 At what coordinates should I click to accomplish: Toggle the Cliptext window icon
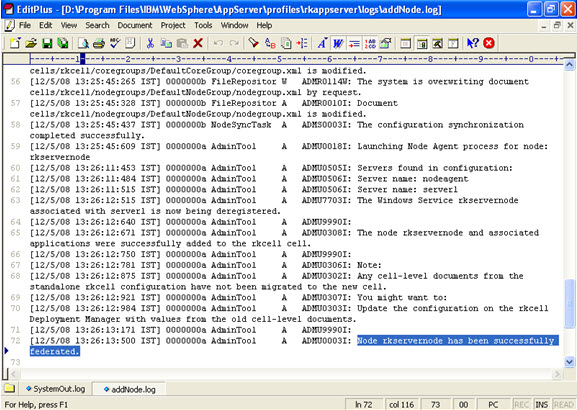422,43
